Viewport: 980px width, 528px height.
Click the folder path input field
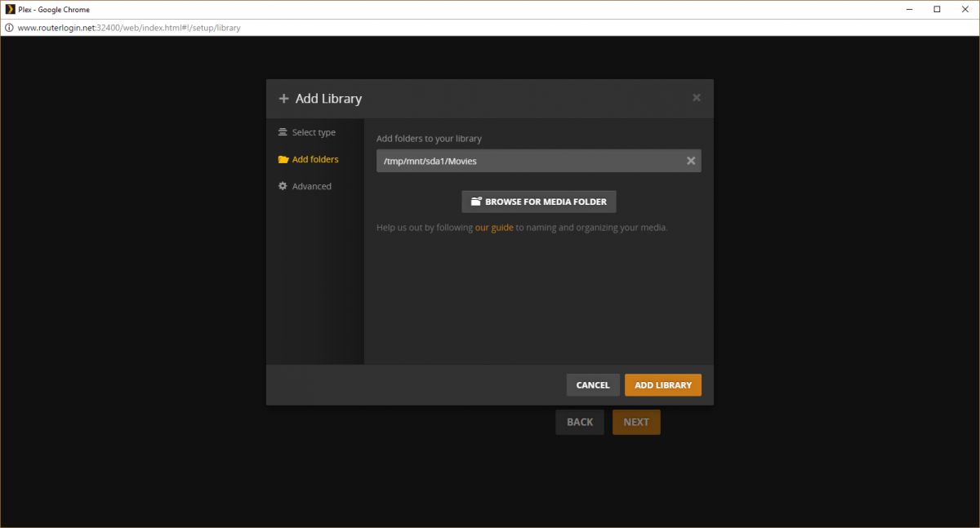coord(539,161)
